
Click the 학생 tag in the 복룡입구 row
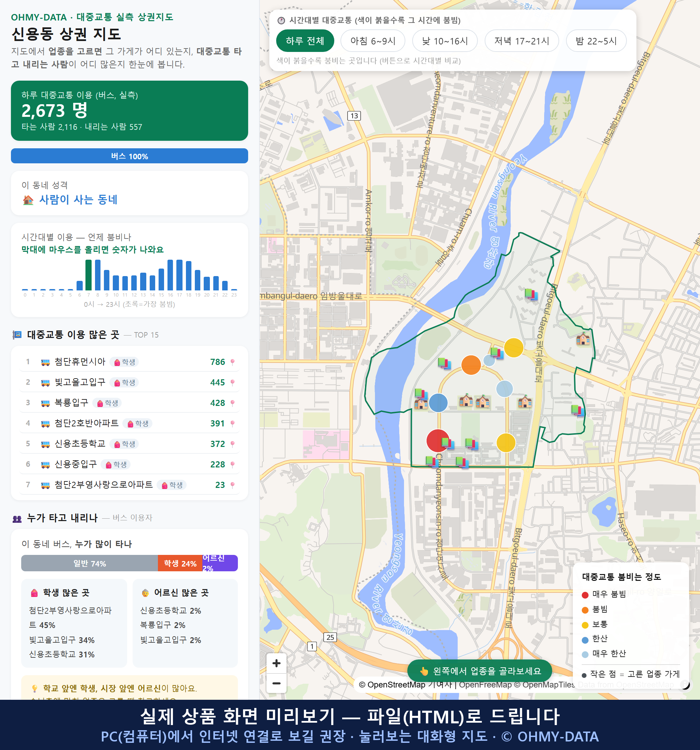pyautogui.click(x=108, y=403)
